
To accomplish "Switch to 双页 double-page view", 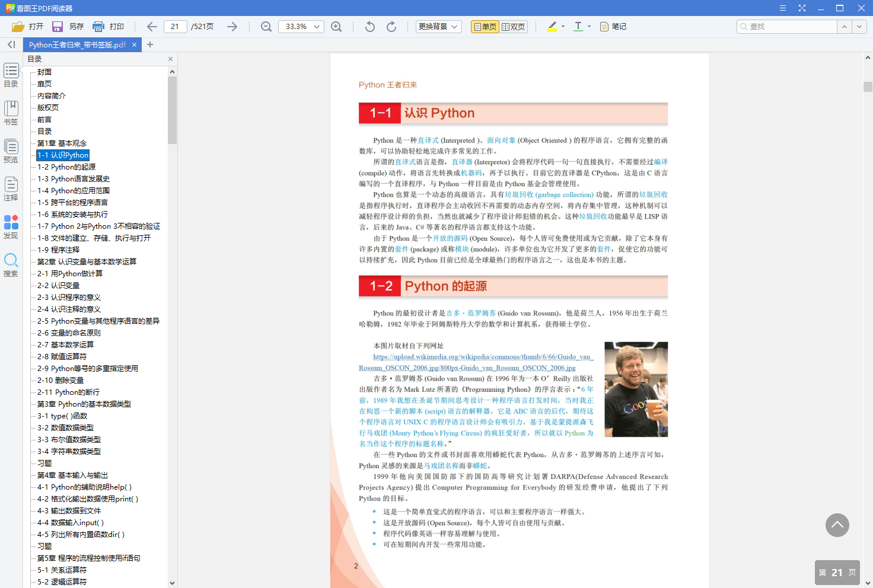I will (x=514, y=27).
